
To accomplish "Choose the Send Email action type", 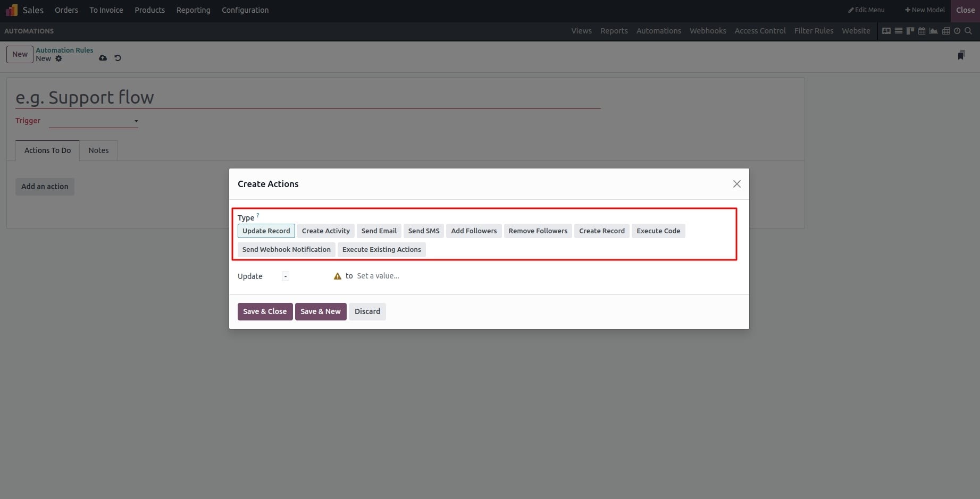I will tap(379, 231).
